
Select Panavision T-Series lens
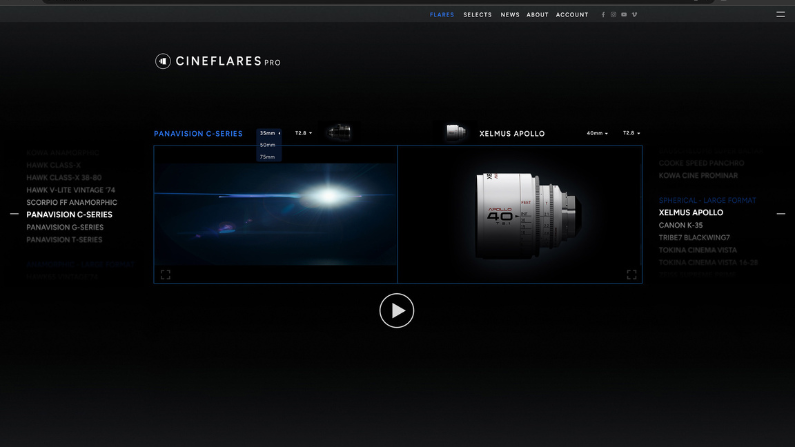click(64, 240)
